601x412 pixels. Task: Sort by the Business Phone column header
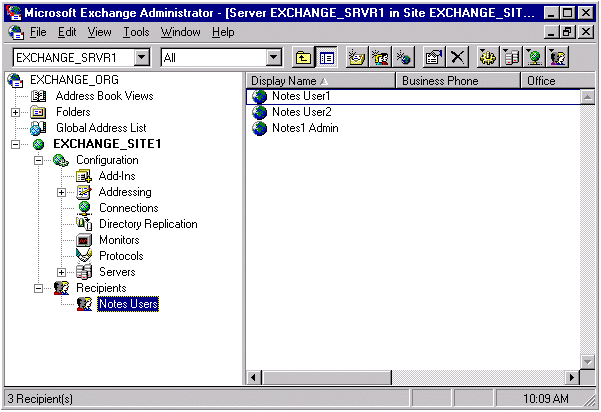[458, 81]
